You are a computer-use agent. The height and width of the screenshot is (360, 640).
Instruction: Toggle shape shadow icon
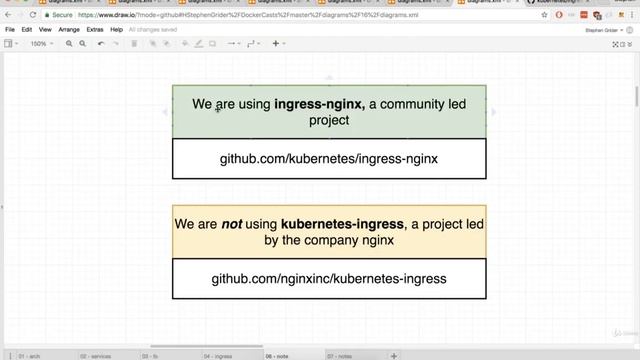(x=212, y=43)
